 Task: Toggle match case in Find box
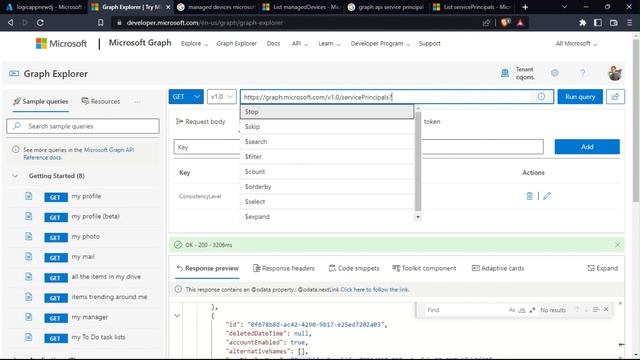tap(512, 310)
